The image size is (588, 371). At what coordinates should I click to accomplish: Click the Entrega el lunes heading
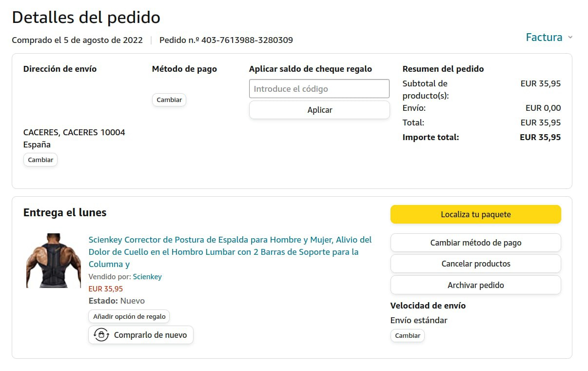point(65,213)
